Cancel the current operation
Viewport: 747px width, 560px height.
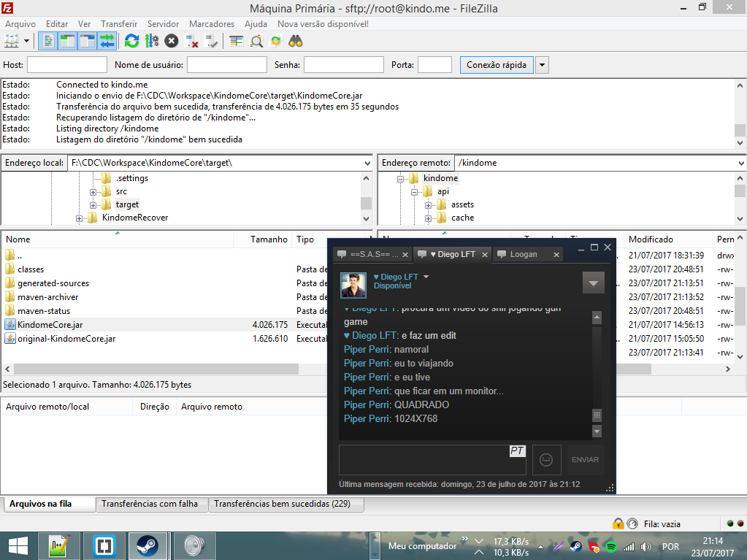tap(172, 42)
